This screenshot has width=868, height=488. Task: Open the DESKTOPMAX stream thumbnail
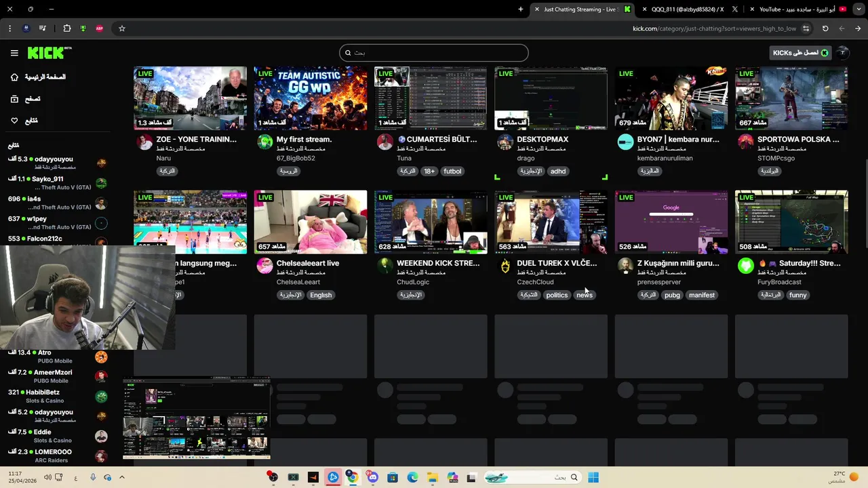pyautogui.click(x=551, y=98)
